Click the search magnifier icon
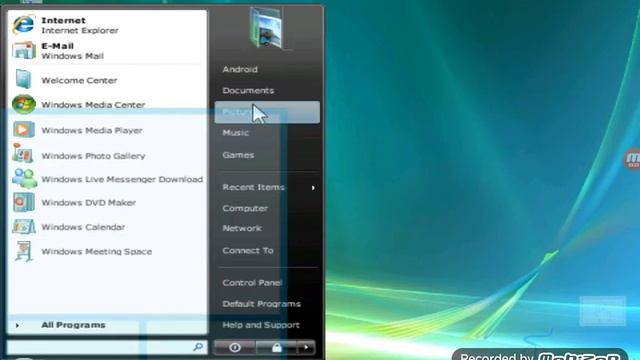Screen dimensions: 640x360 pyautogui.click(x=198, y=347)
